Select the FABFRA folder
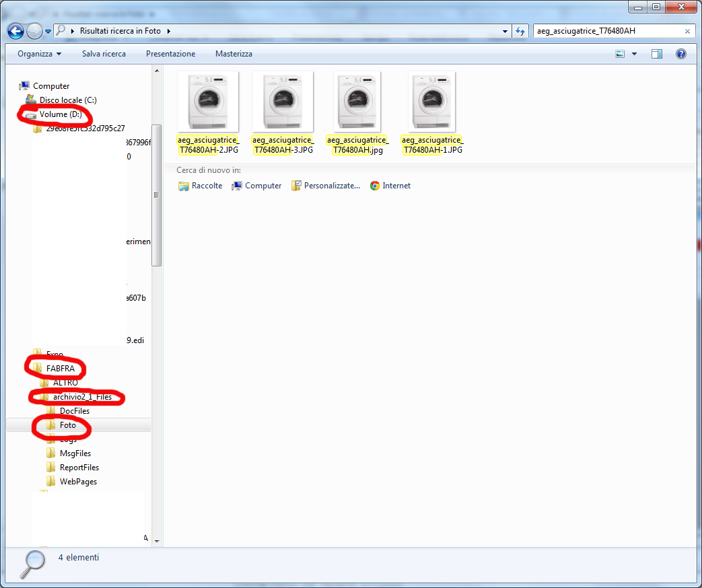 tap(61, 369)
